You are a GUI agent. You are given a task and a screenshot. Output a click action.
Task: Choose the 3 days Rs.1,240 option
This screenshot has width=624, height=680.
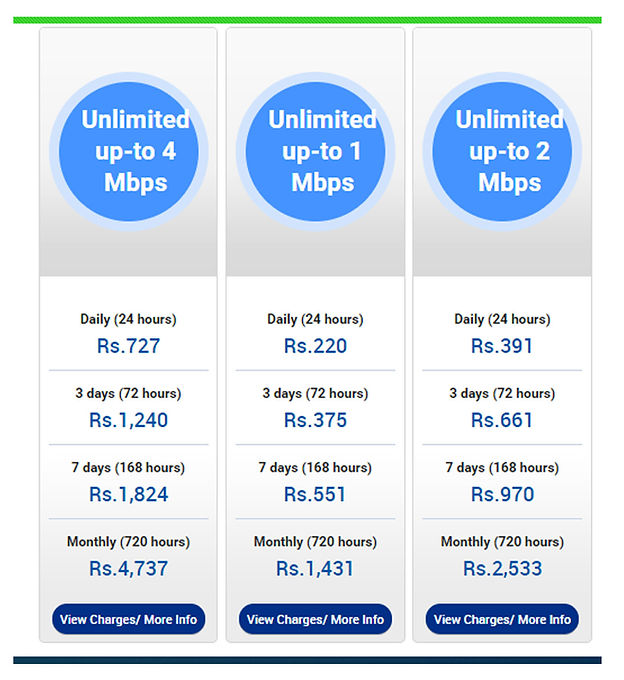click(x=128, y=420)
